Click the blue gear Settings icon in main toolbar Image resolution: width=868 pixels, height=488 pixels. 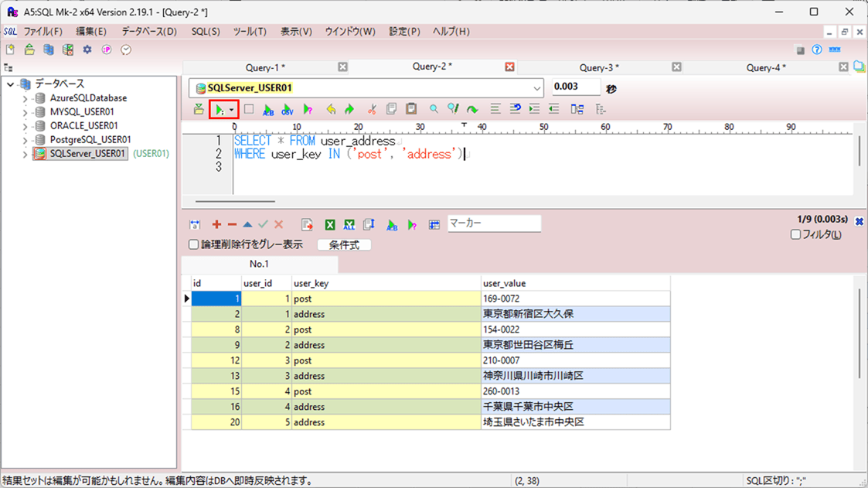(x=87, y=50)
